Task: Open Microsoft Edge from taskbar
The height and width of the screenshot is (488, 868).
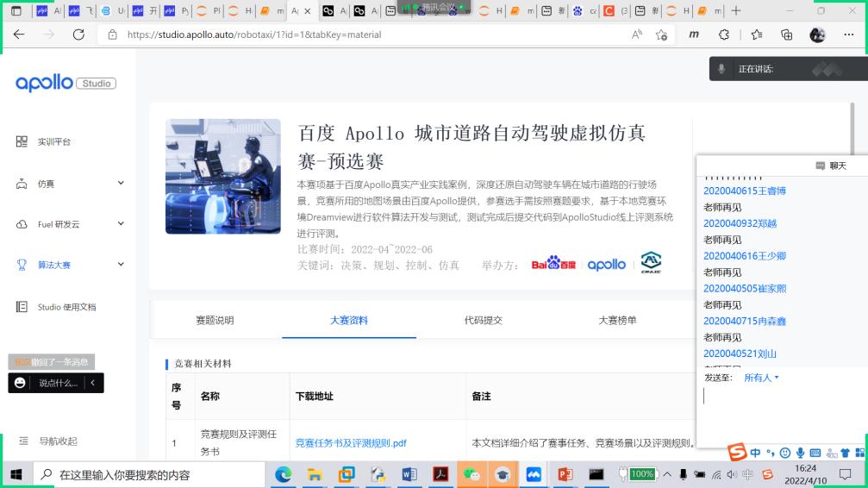Action: (284, 475)
